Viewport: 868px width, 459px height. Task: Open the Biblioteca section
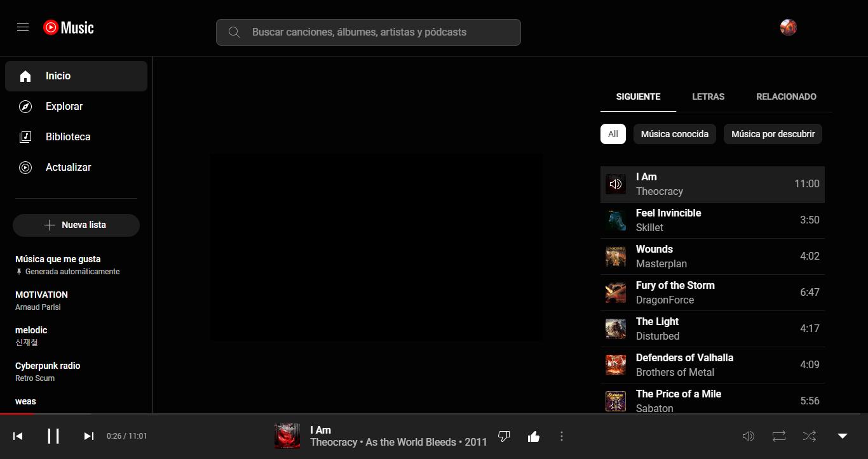pos(25,136)
